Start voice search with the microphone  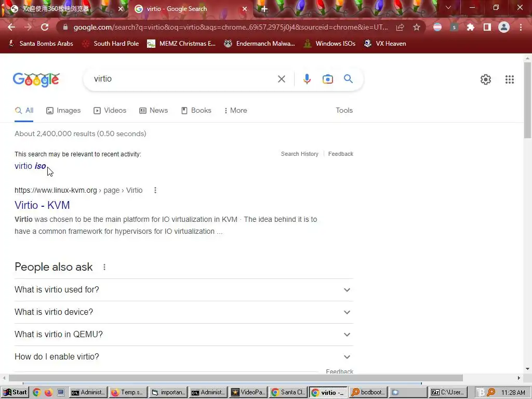pos(307,79)
